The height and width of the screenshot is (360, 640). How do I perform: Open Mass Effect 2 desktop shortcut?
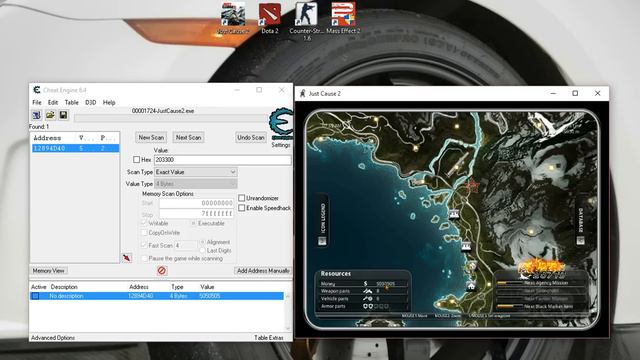coord(343,18)
